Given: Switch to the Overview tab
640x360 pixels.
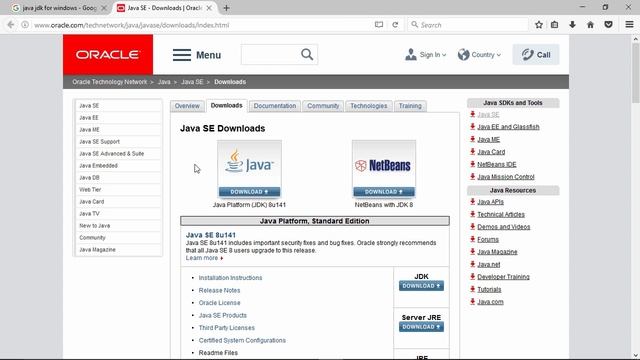Looking at the screenshot, I should coord(187,106).
